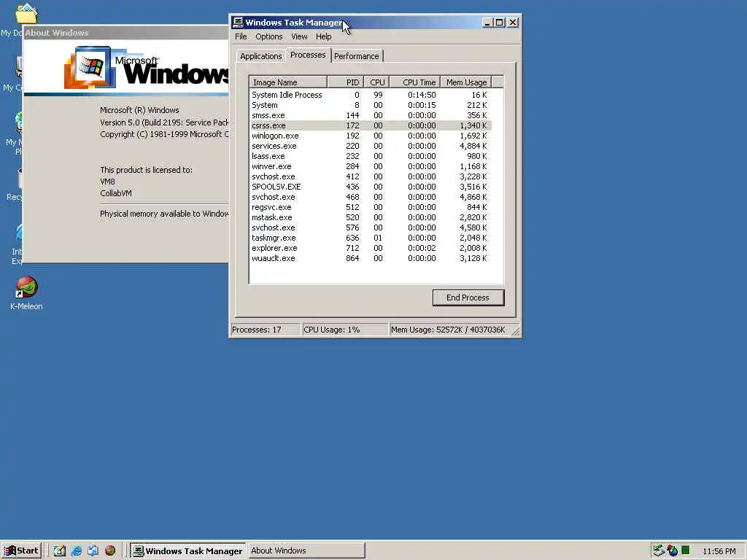Click the Task Manager resize grip

coord(516,332)
